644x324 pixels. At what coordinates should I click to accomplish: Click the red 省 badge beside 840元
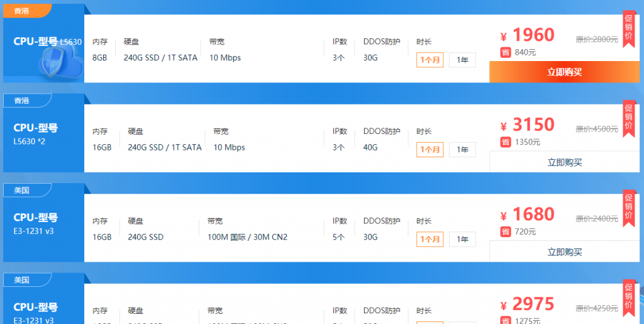click(x=505, y=53)
